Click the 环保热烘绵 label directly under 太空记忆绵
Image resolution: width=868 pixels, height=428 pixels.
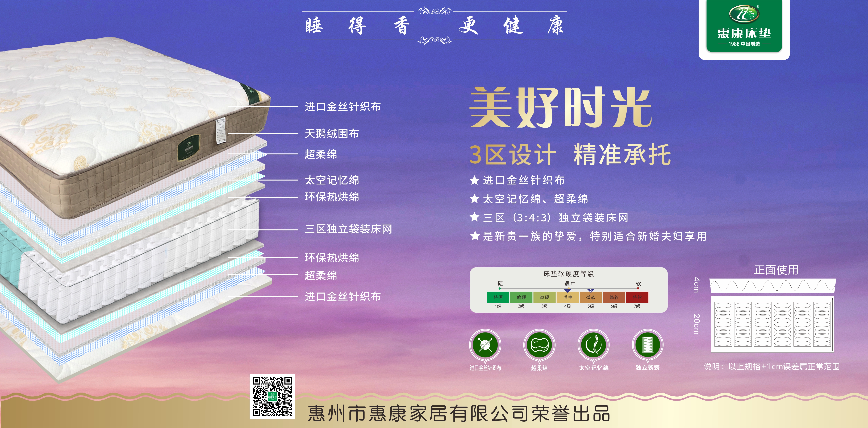332,197
